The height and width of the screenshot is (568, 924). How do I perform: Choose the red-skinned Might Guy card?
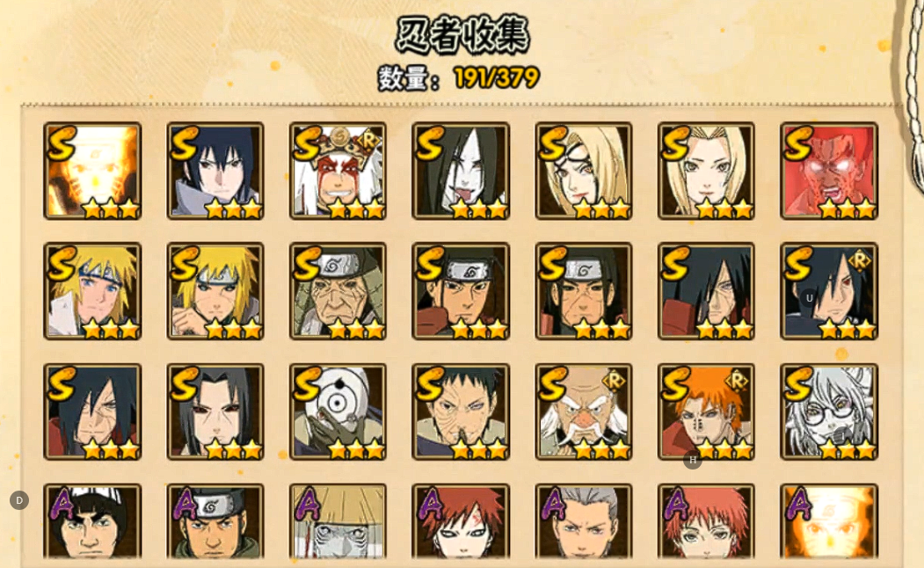click(829, 171)
